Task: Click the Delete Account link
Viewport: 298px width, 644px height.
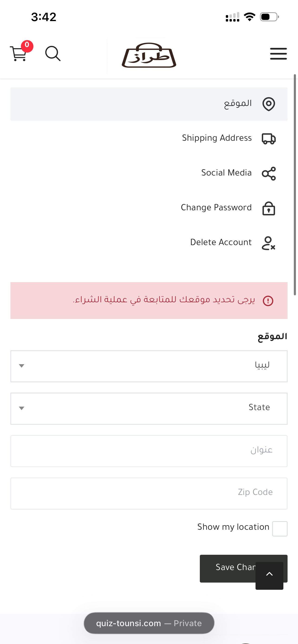Action: [221, 242]
